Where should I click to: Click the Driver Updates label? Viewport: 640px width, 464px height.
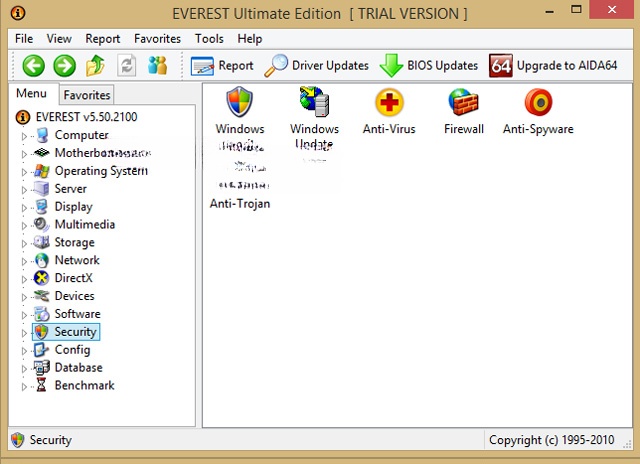pyautogui.click(x=330, y=65)
